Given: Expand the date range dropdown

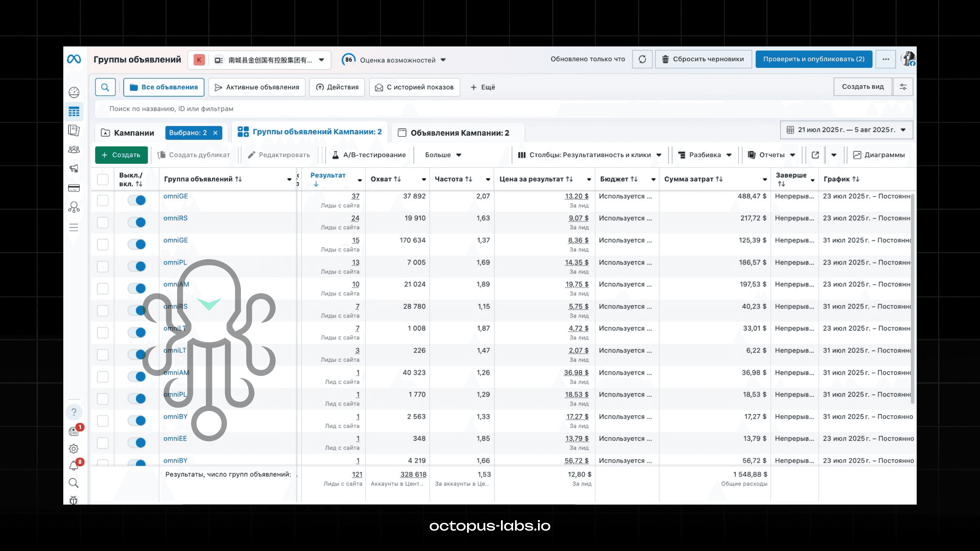Looking at the screenshot, I should pos(846,130).
